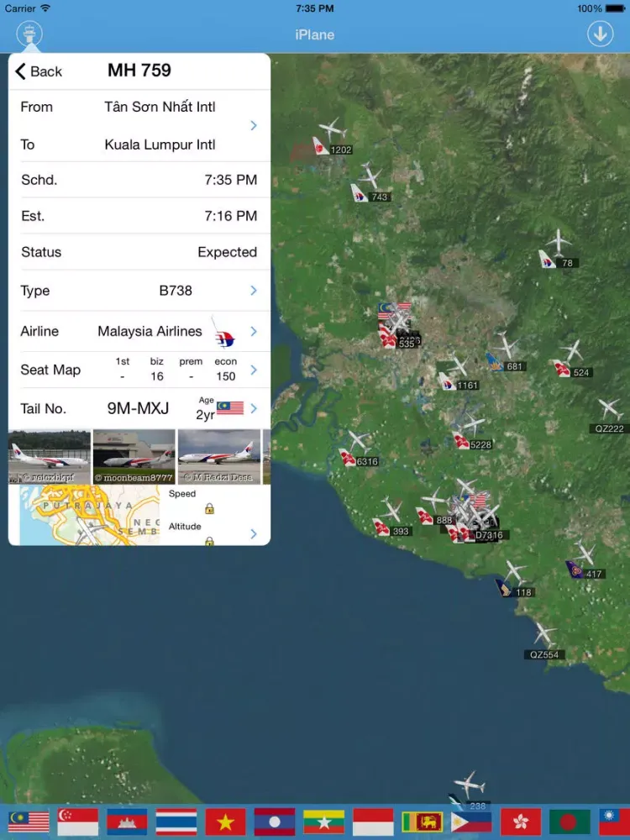Image resolution: width=630 pixels, height=840 pixels.
Task: Tap the Malaysian flag beside aircraft age
Action: (230, 408)
